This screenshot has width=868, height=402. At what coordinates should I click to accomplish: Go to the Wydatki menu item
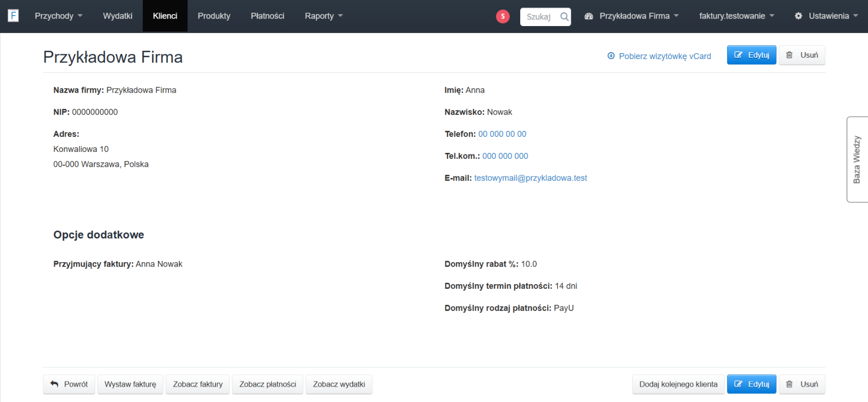click(118, 16)
